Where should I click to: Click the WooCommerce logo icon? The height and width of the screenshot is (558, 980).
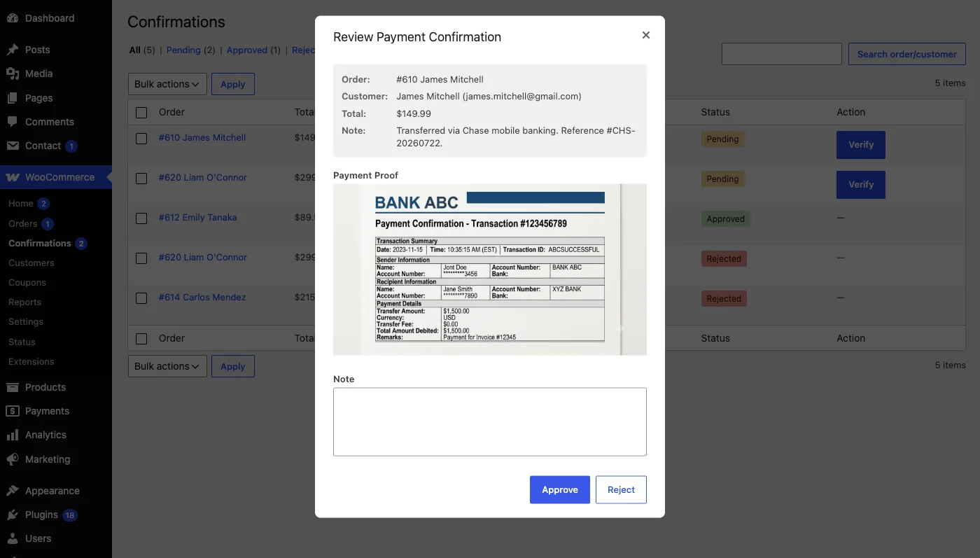(x=13, y=177)
